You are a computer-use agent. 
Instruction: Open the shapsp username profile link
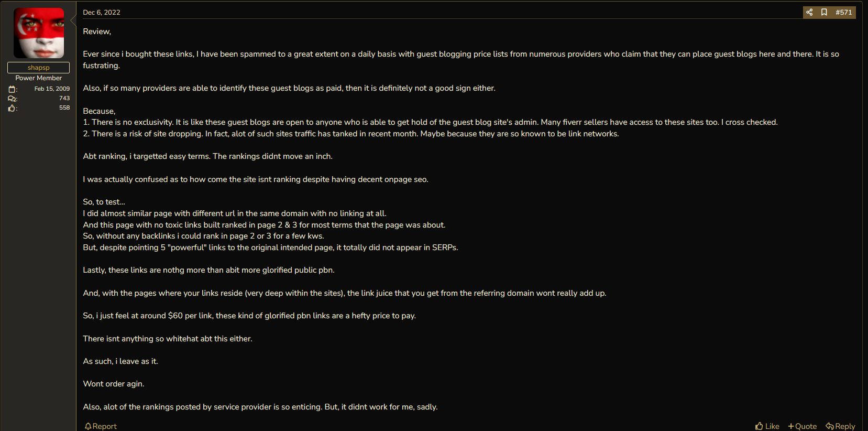point(39,68)
